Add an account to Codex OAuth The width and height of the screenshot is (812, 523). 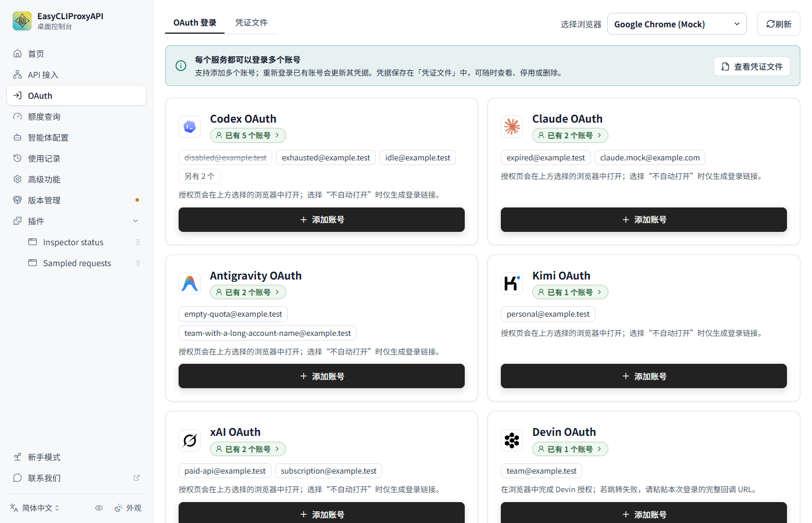tap(322, 220)
